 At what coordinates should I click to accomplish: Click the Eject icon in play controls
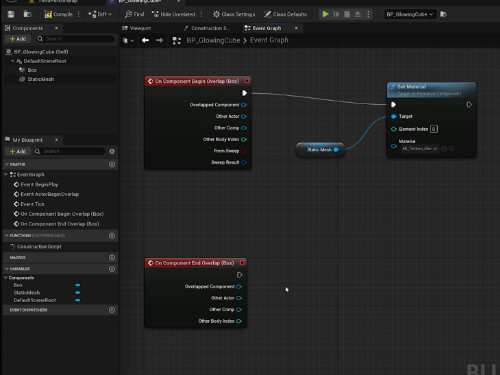[357, 14]
